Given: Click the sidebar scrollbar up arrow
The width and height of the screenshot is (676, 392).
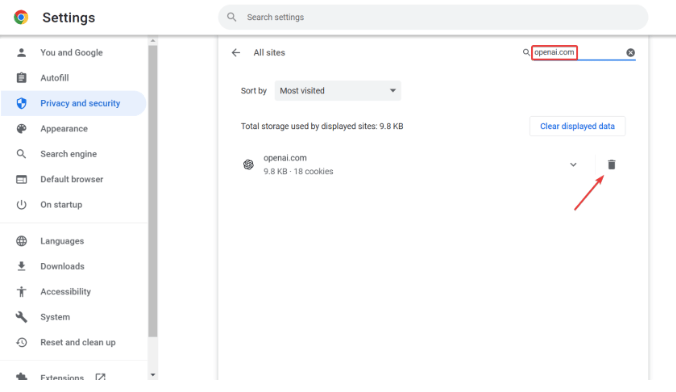Looking at the screenshot, I should click(153, 41).
